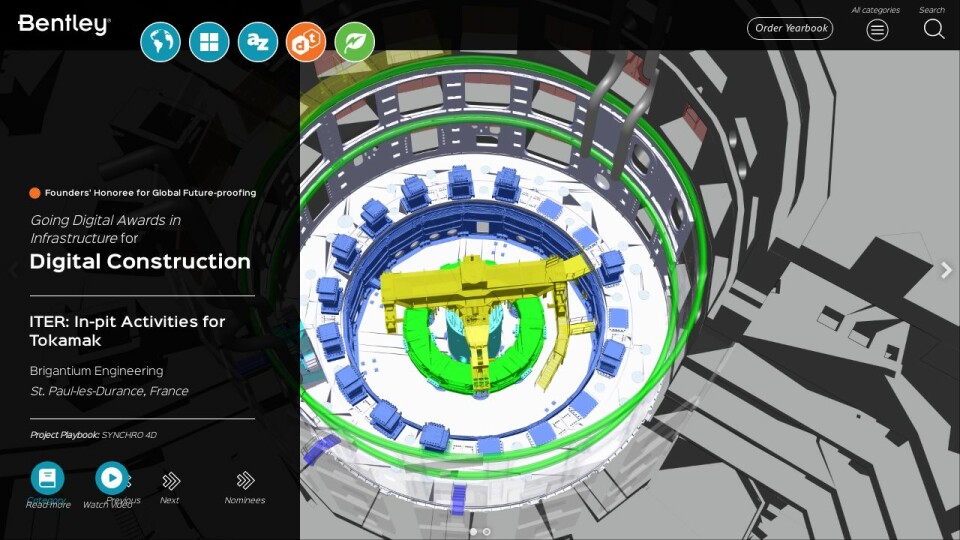Click the Bentley logo
The height and width of the screenshot is (540, 960).
coord(64,24)
